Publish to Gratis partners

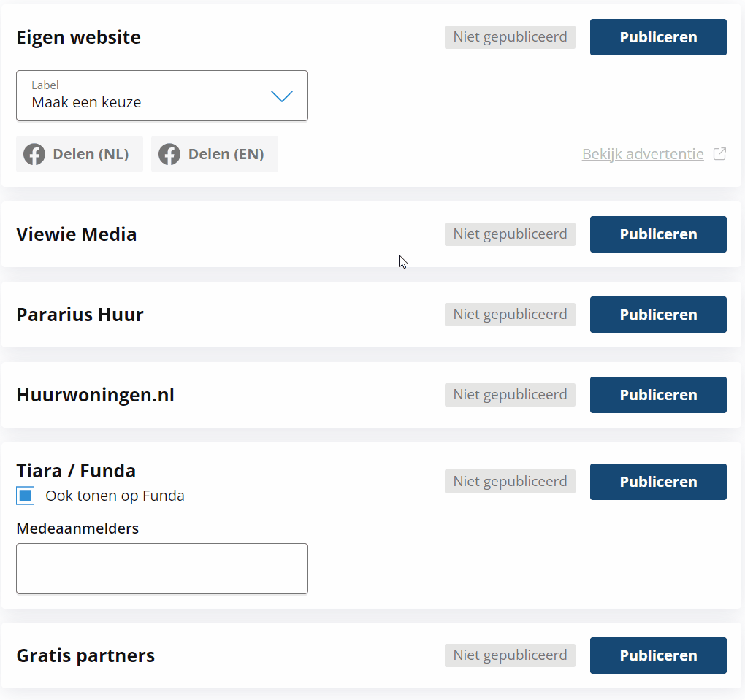[658, 655]
